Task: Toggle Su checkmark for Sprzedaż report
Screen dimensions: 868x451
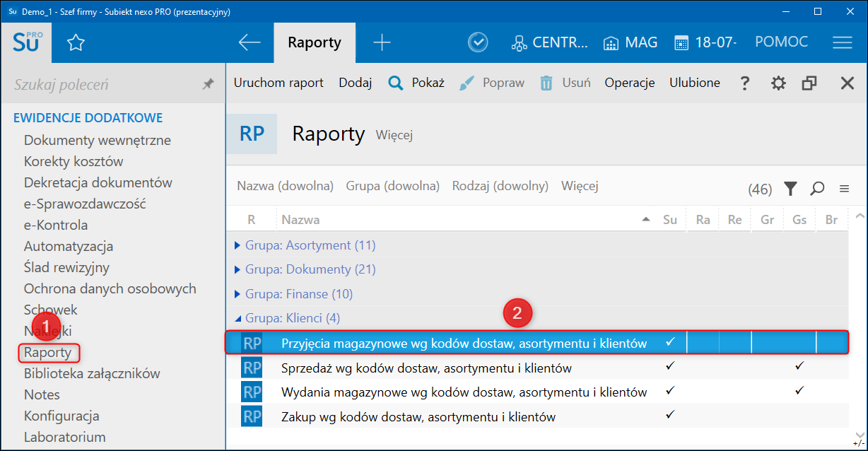Action: click(x=670, y=366)
